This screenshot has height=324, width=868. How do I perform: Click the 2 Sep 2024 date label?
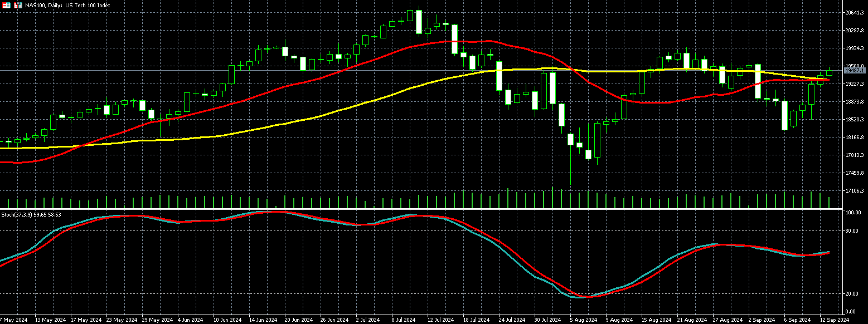(762, 320)
